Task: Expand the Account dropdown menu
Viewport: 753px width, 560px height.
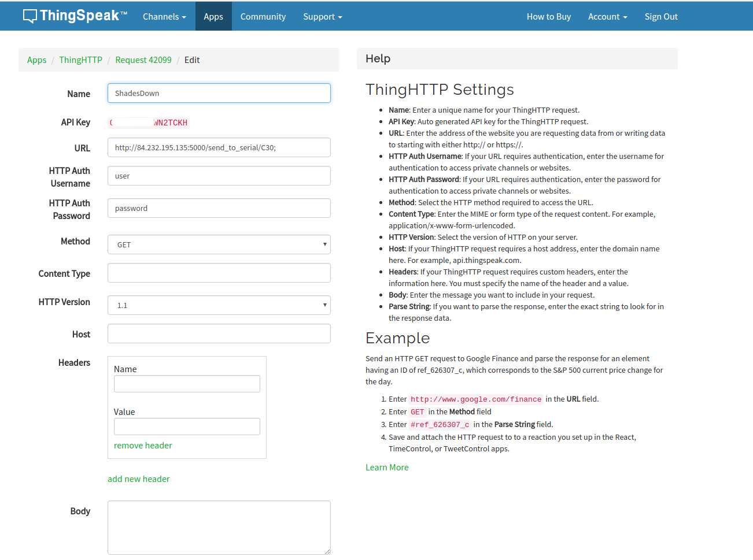Action: click(608, 17)
